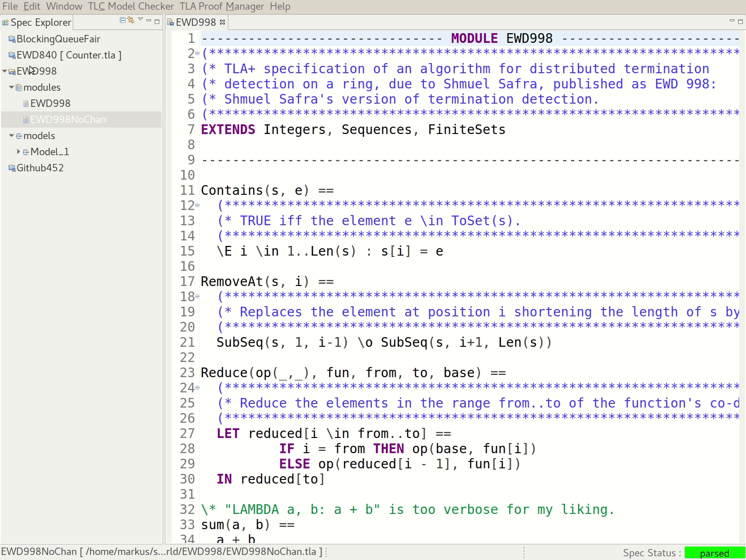
Task: Toggle the Link with Editor icon
Action: pos(131,20)
